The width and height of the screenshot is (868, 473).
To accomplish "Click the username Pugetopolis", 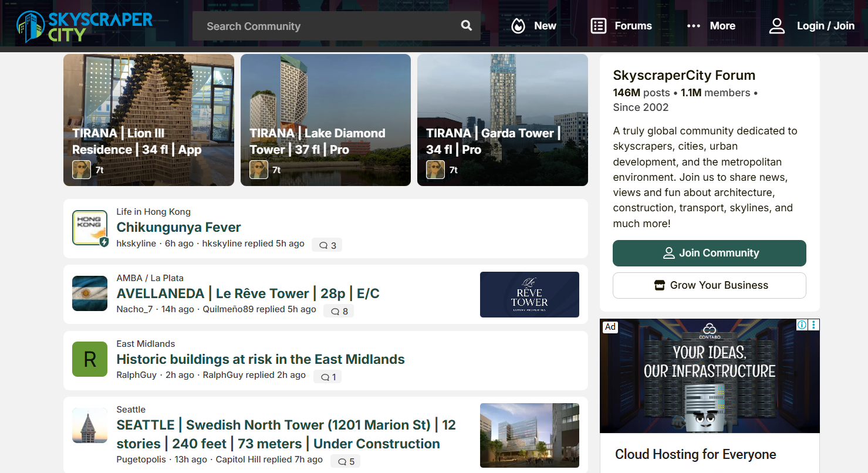I will pos(141,460).
